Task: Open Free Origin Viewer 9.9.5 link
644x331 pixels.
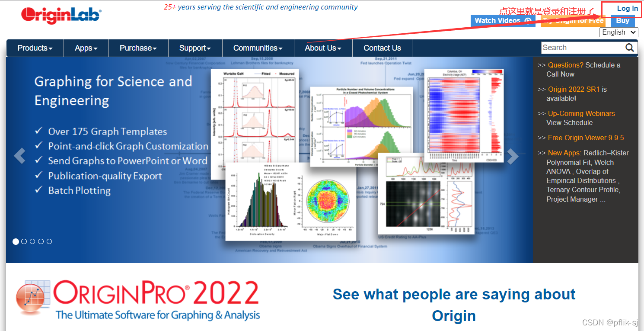Action: 586,138
